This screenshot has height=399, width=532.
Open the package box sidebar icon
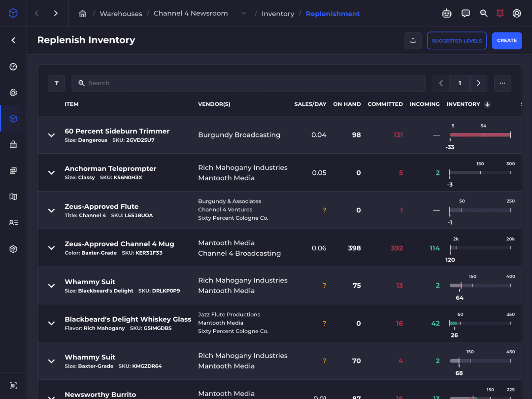point(13,249)
